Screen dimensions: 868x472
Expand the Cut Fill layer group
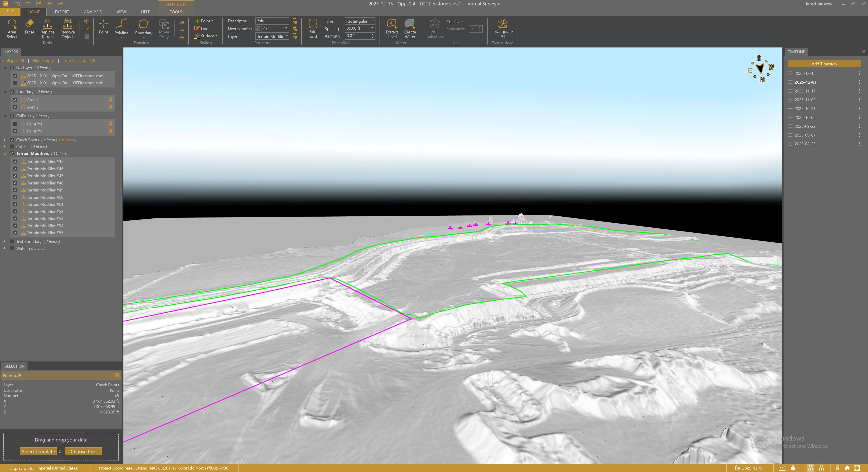tap(4, 146)
